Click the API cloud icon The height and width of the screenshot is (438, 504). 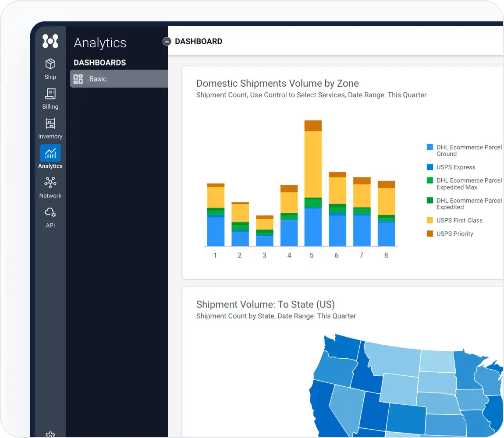pos(50,212)
